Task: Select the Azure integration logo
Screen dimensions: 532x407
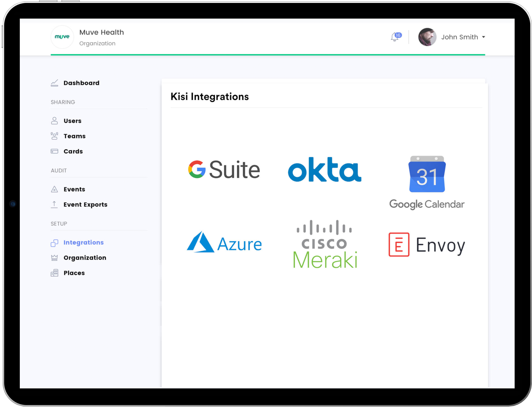Action: click(x=224, y=242)
